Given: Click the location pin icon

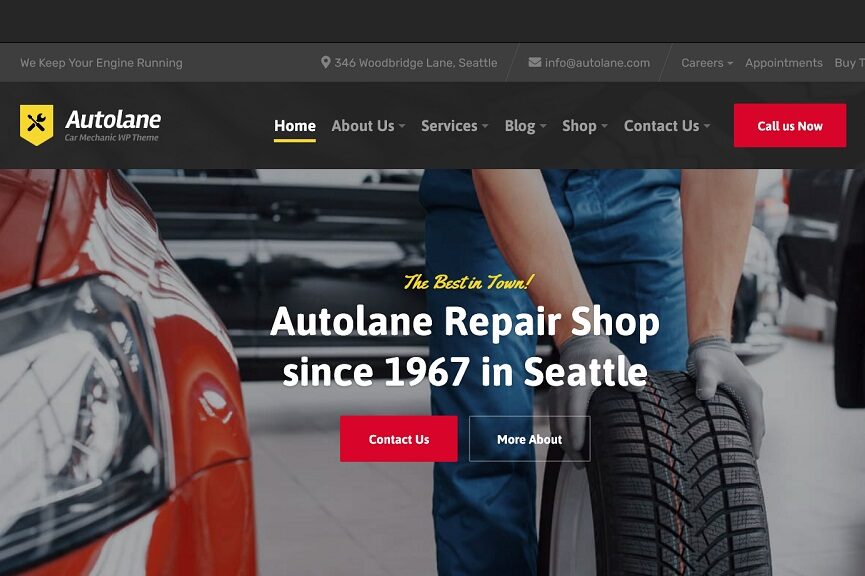Looking at the screenshot, I should click(x=325, y=62).
